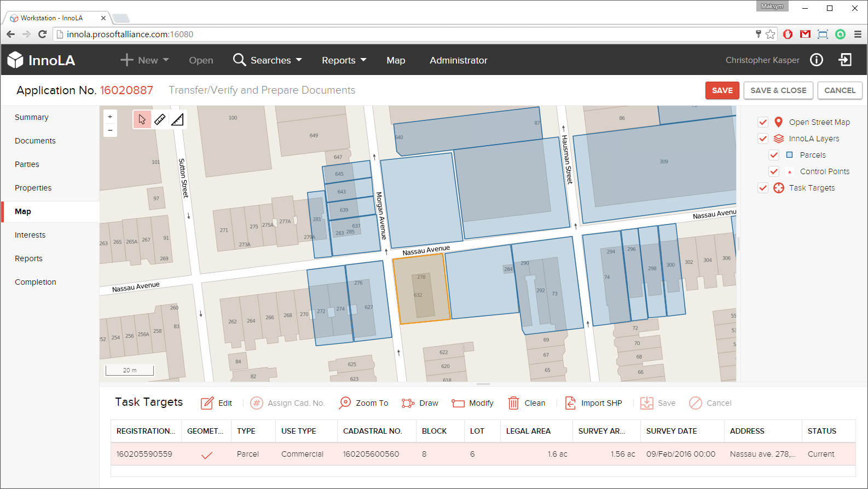Click Edit pencil icon in Task Targets
This screenshot has height=489, width=868.
click(207, 403)
